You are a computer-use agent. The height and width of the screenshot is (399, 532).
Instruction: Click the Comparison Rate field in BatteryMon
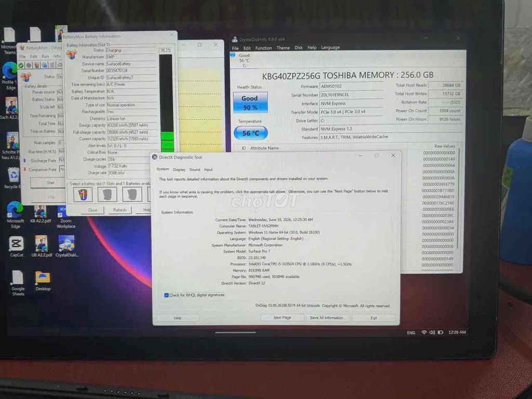tap(62, 169)
